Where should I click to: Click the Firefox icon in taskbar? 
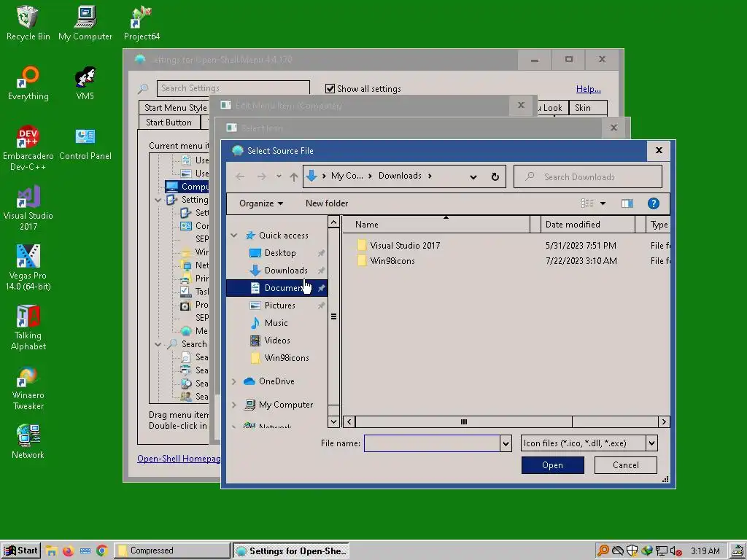coord(68,551)
